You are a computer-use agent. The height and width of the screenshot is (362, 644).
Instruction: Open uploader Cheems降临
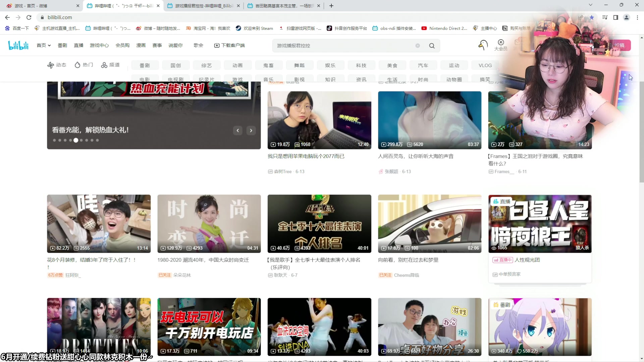(x=407, y=275)
